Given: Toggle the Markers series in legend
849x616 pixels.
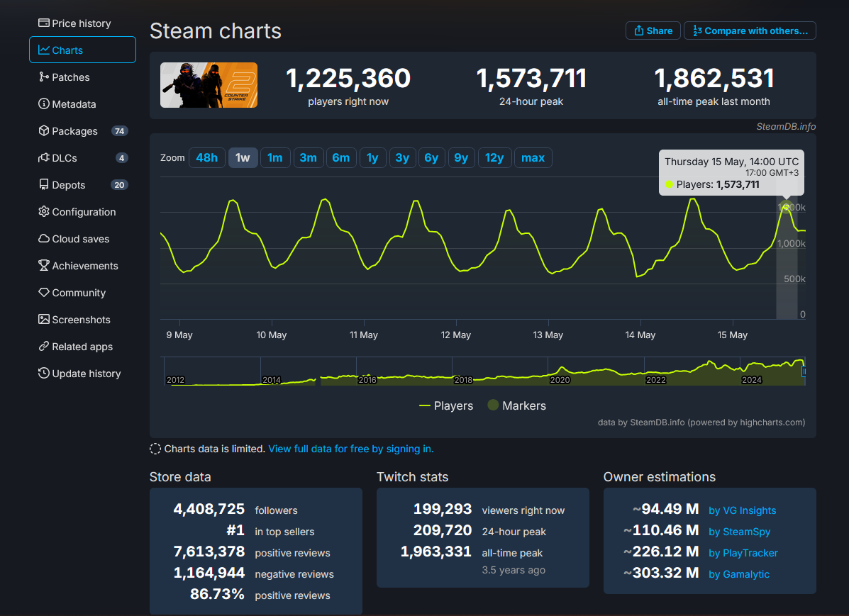Looking at the screenshot, I should 517,405.
